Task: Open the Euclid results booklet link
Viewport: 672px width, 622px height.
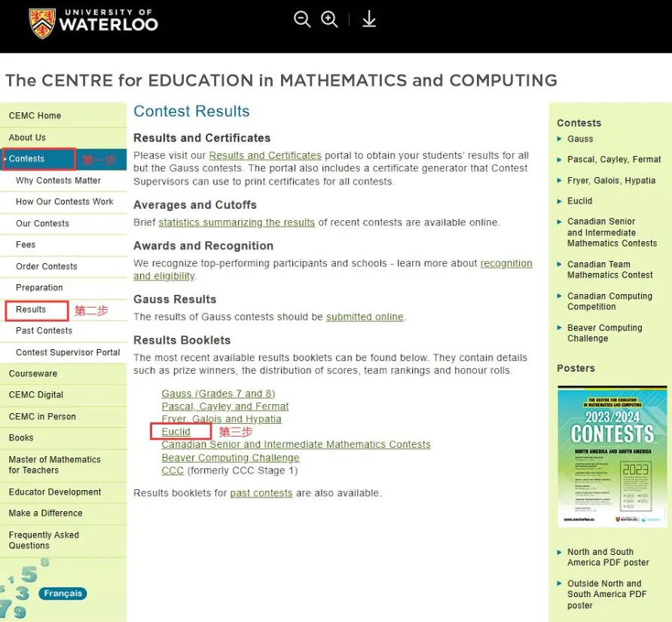Action: (176, 431)
